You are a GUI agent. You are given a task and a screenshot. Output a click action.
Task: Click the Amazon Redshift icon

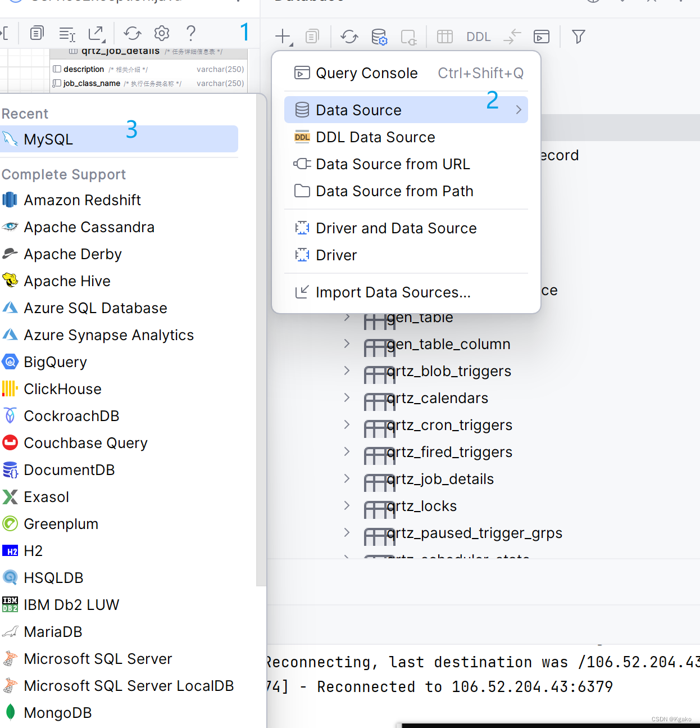tap(10, 200)
